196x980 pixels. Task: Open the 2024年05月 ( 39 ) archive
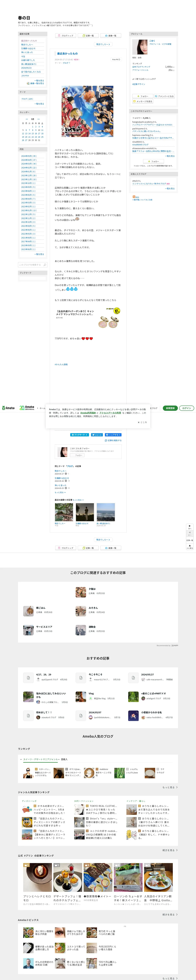pos(29,156)
